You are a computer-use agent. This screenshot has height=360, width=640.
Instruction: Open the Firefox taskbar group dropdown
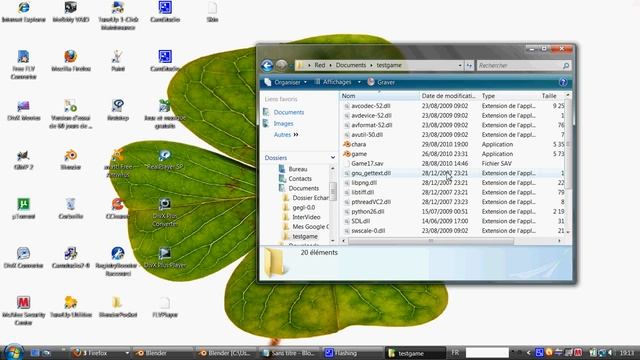click(127, 353)
